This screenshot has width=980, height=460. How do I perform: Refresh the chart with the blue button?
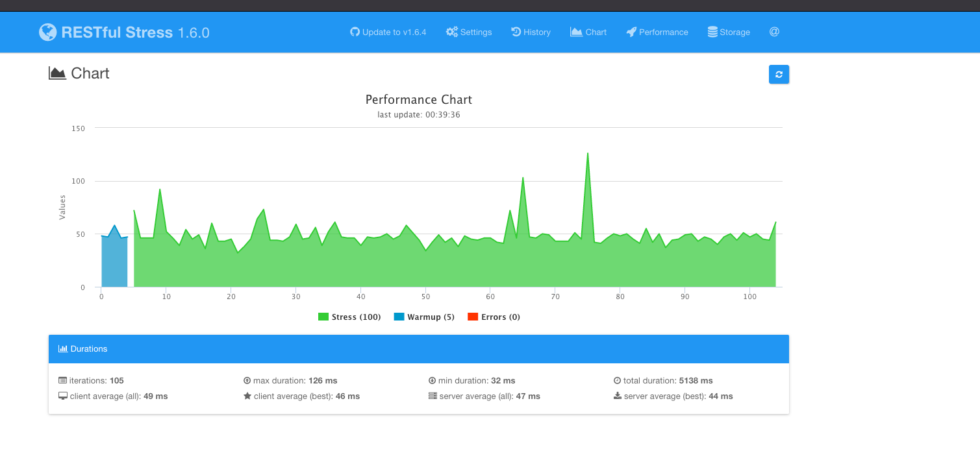(779, 75)
